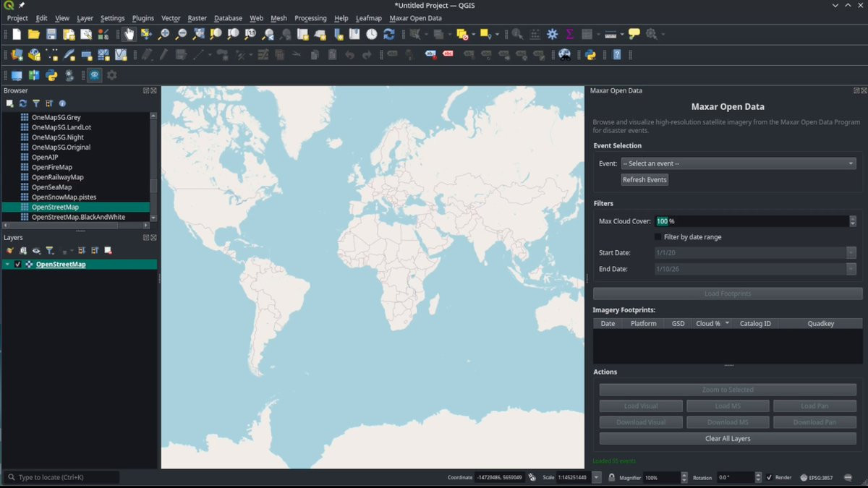Open the Project menu

tap(17, 18)
